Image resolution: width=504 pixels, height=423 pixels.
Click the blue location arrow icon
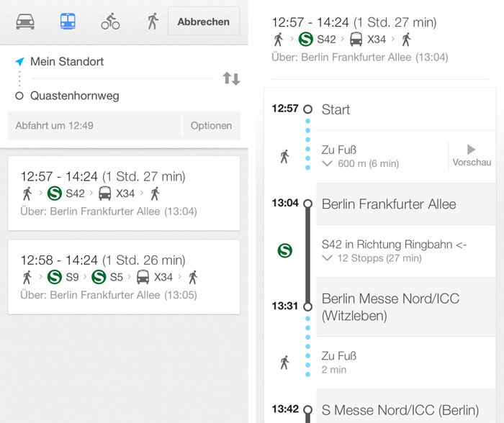click(x=19, y=61)
